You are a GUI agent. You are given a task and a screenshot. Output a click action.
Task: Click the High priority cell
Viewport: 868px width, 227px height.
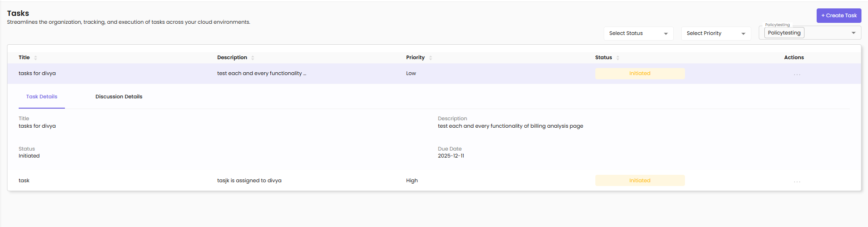pyautogui.click(x=412, y=181)
